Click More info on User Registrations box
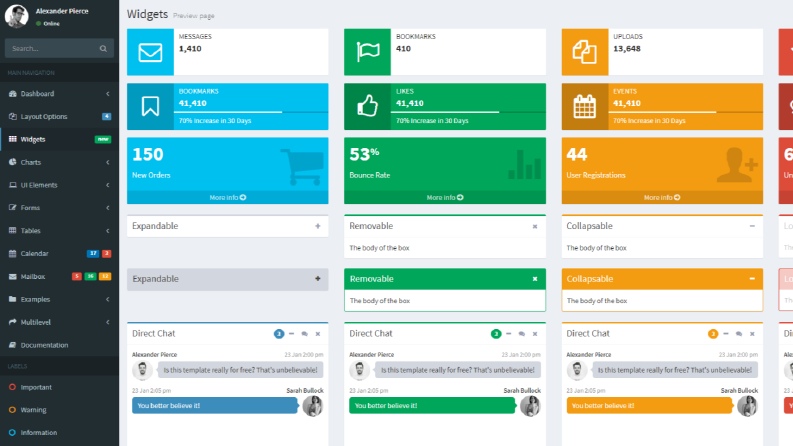This screenshot has width=793, height=446. click(x=662, y=197)
